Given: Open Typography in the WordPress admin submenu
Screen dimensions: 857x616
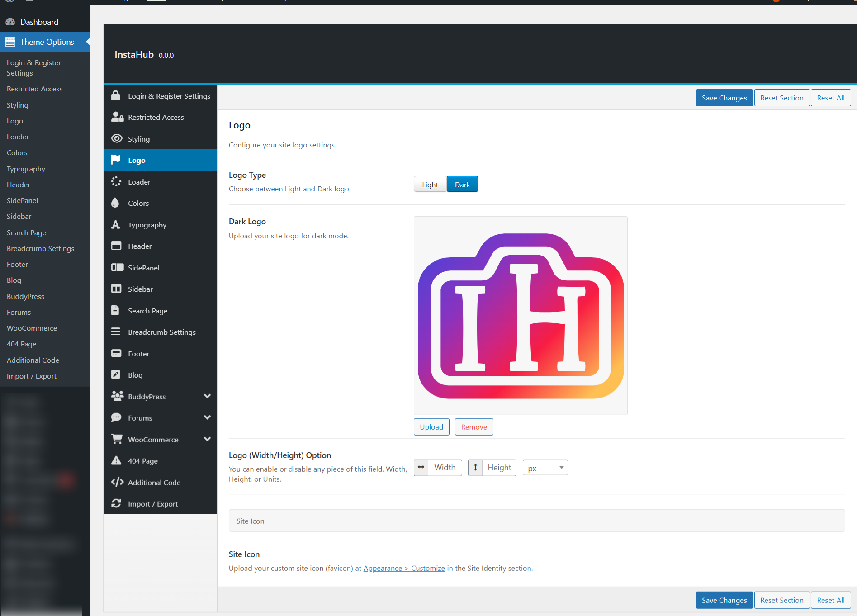Looking at the screenshot, I should click(26, 169).
